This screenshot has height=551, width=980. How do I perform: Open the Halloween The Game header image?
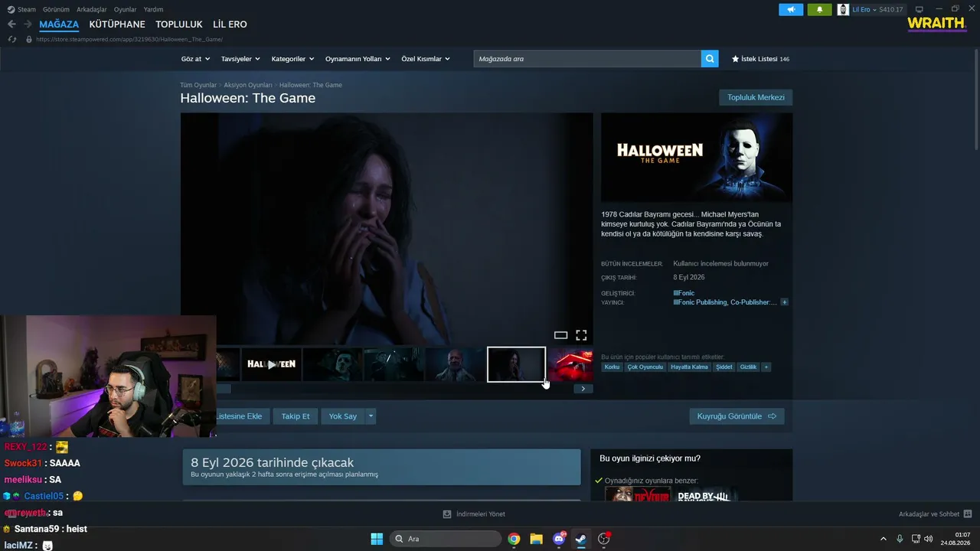[x=697, y=157]
